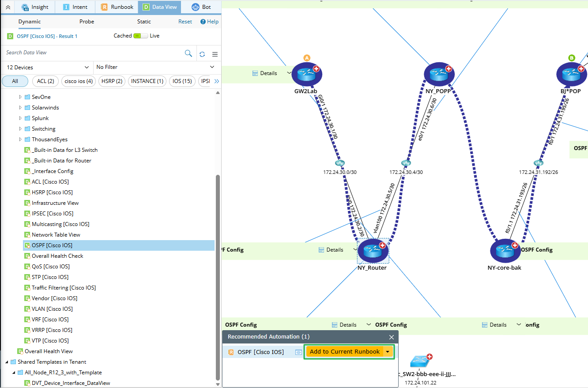Select the GW2Lab router icon on the map
The width and height of the screenshot is (588, 388).
(x=306, y=75)
